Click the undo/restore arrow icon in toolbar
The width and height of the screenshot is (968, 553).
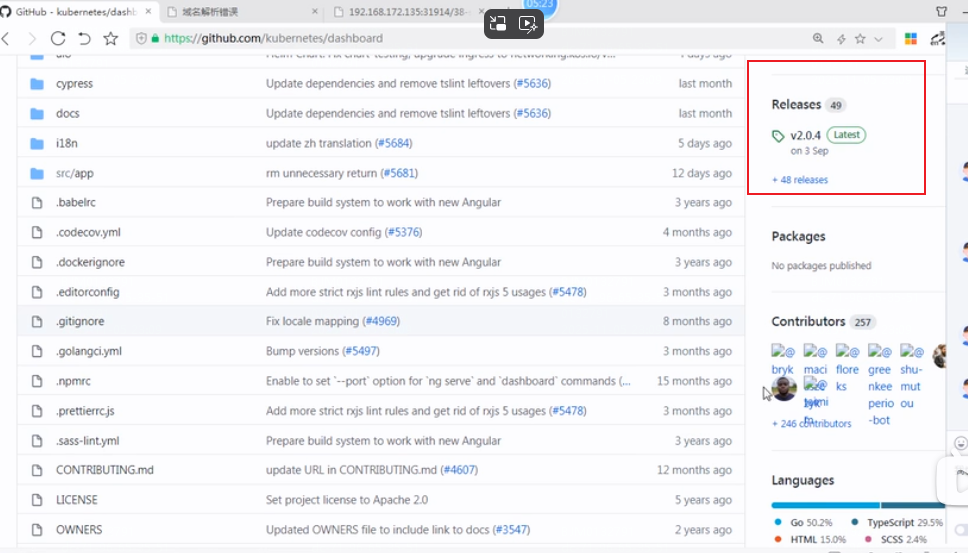click(84, 38)
